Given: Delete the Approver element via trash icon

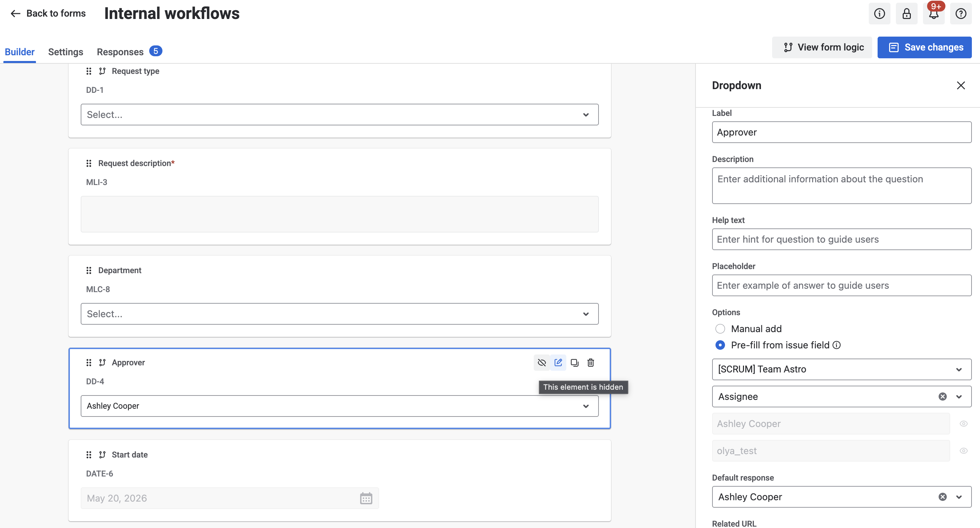Looking at the screenshot, I should [590, 363].
